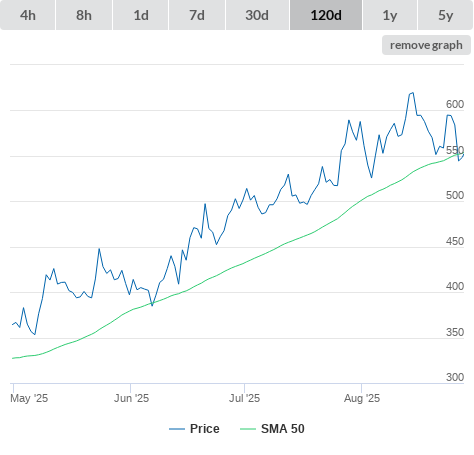Screen dimensions: 474x455
Task: Switch to the 8h time range
Action: point(84,15)
